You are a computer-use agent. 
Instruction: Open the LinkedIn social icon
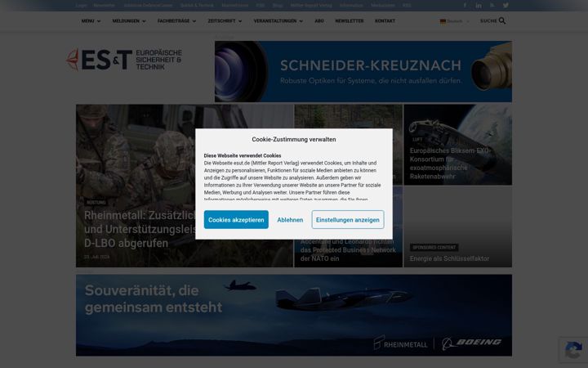coord(479,5)
